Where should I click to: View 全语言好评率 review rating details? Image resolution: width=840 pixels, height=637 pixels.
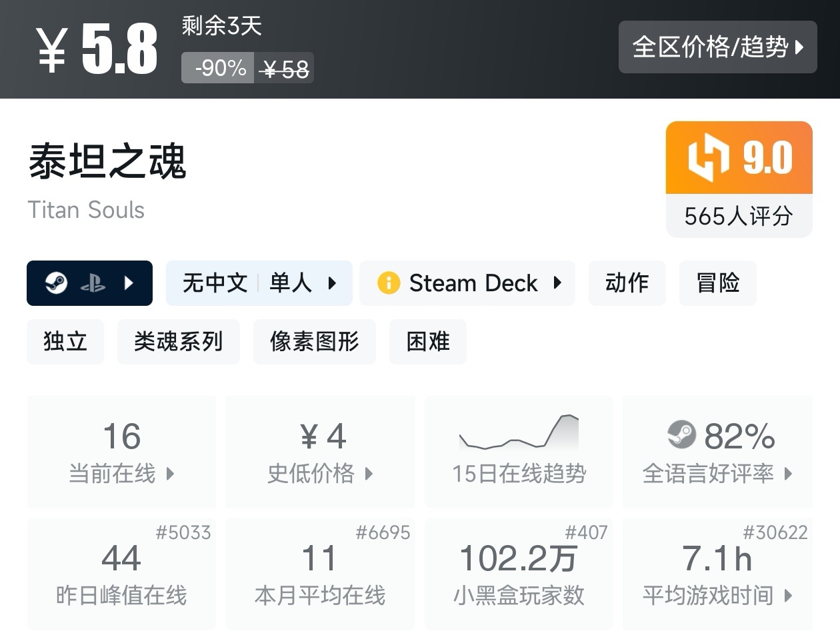[717, 452]
